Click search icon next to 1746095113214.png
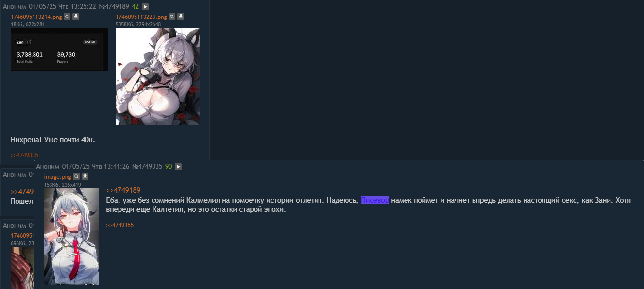The width and height of the screenshot is (644, 289). (x=67, y=17)
